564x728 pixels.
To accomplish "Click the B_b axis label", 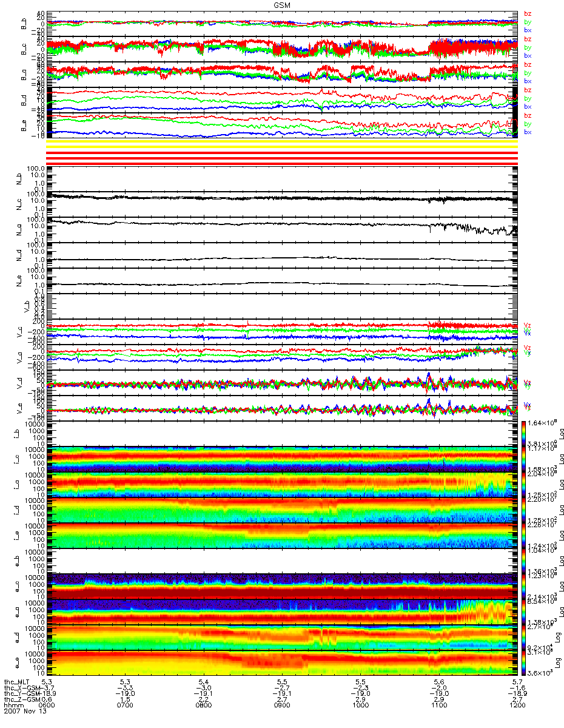I will pos(24,24).
